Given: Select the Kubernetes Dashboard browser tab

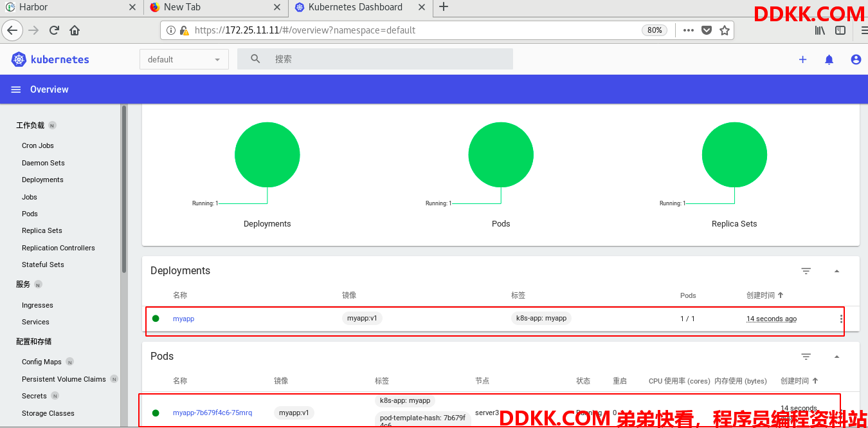Looking at the screenshot, I should pyautogui.click(x=360, y=7).
